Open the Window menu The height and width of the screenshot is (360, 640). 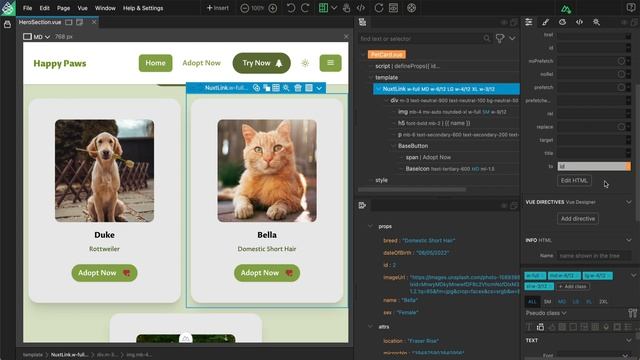(105, 8)
